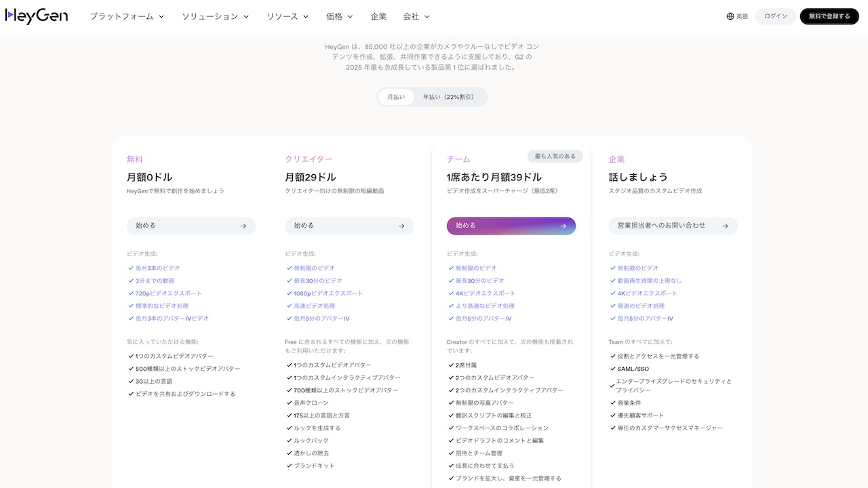Image resolution: width=868 pixels, height=488 pixels.
Task: Click 無制限の写真アバター text
Action: (484, 403)
